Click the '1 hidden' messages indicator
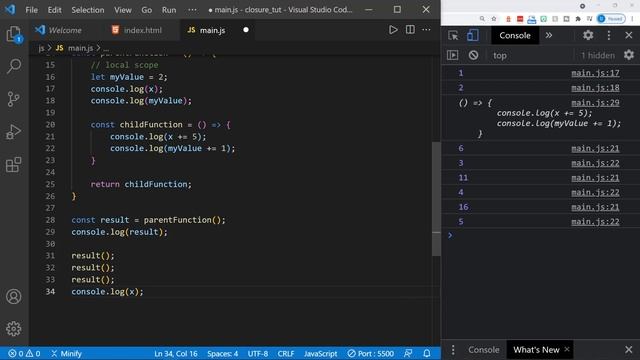The height and width of the screenshot is (360, 640). click(598, 56)
